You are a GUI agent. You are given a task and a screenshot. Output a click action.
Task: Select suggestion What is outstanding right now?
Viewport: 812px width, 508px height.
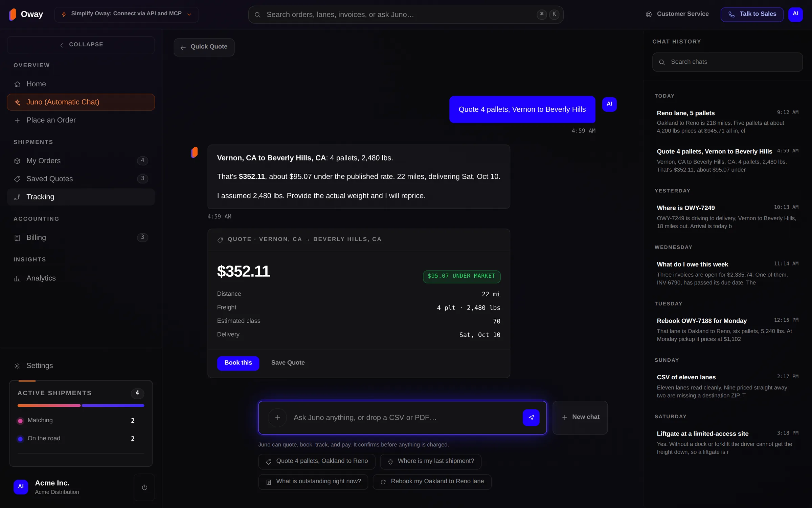tap(313, 482)
